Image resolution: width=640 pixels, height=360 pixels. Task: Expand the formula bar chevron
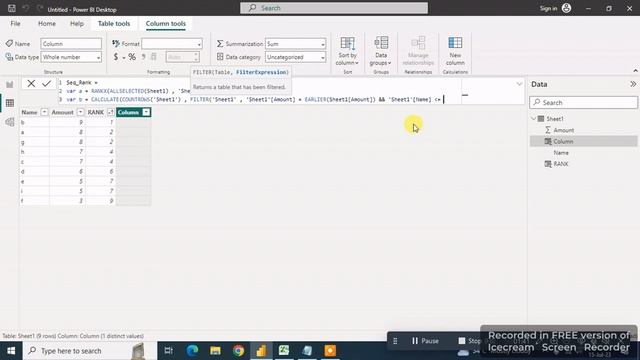pyautogui.click(x=519, y=84)
